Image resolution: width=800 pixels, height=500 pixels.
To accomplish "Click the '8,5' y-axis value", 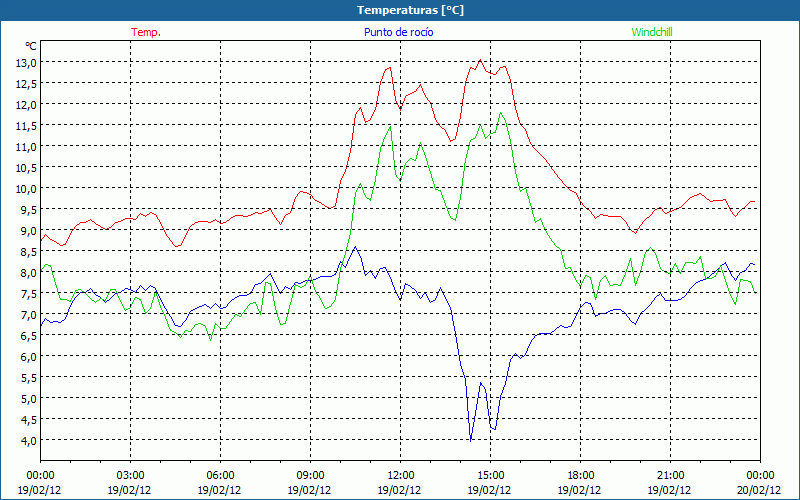I will point(29,252).
